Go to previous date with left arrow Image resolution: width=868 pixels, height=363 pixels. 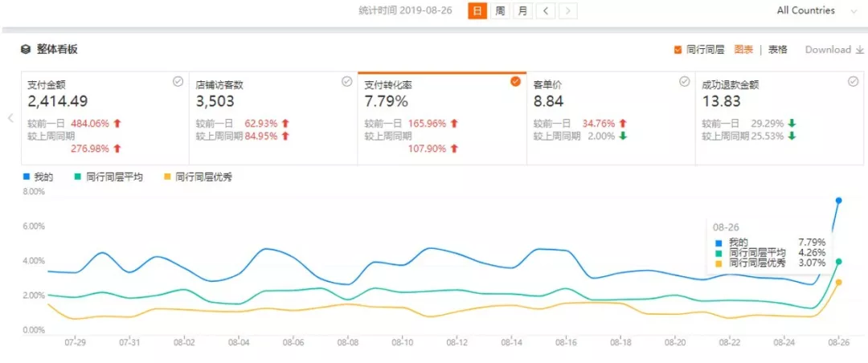546,10
